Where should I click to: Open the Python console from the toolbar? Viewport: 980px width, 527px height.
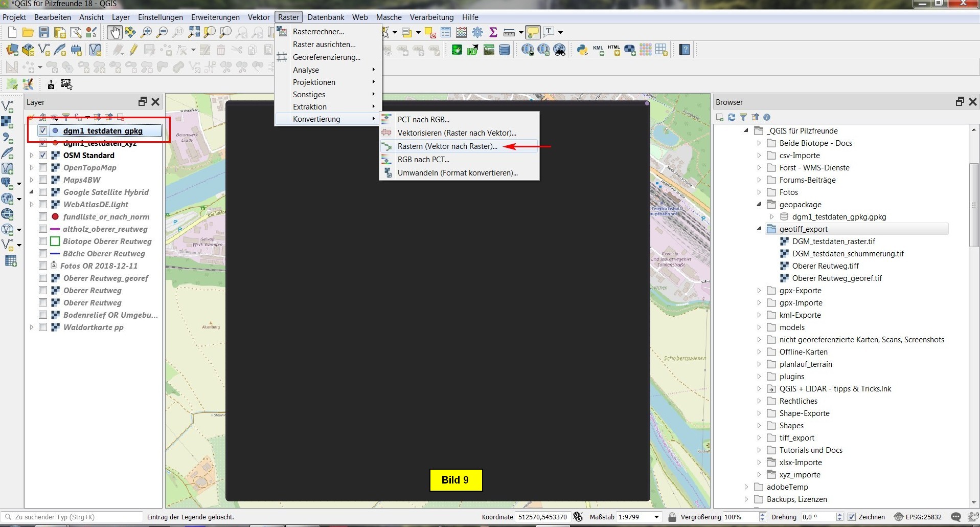(582, 50)
